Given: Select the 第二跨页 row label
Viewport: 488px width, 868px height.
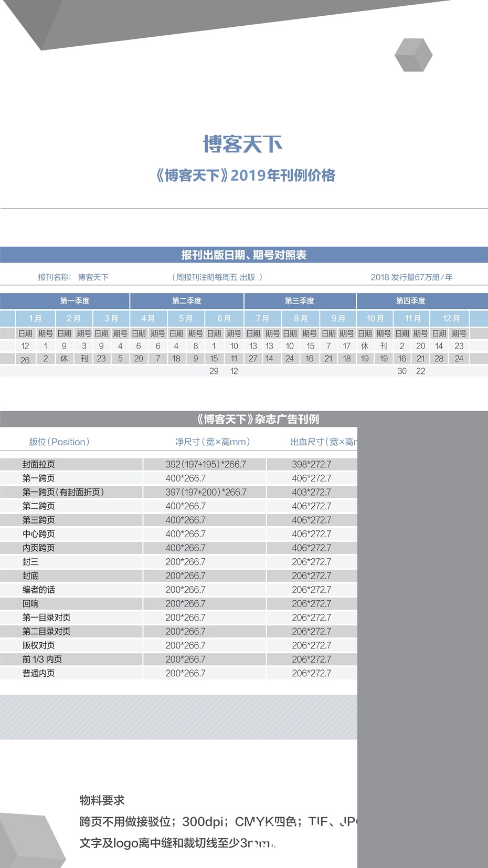Looking at the screenshot, I should (x=39, y=506).
